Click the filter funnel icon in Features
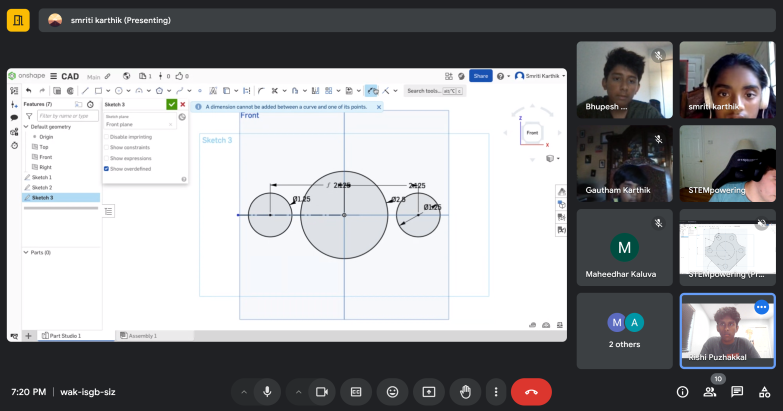This screenshot has width=783, height=411. coord(29,116)
